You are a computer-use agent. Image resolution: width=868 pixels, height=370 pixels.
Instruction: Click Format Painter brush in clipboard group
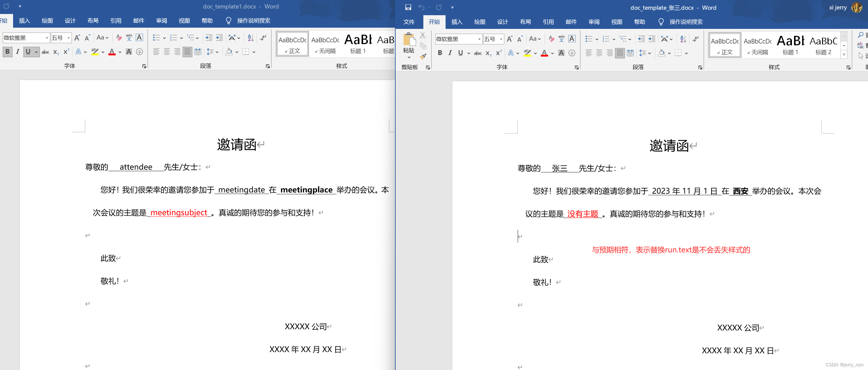click(423, 56)
